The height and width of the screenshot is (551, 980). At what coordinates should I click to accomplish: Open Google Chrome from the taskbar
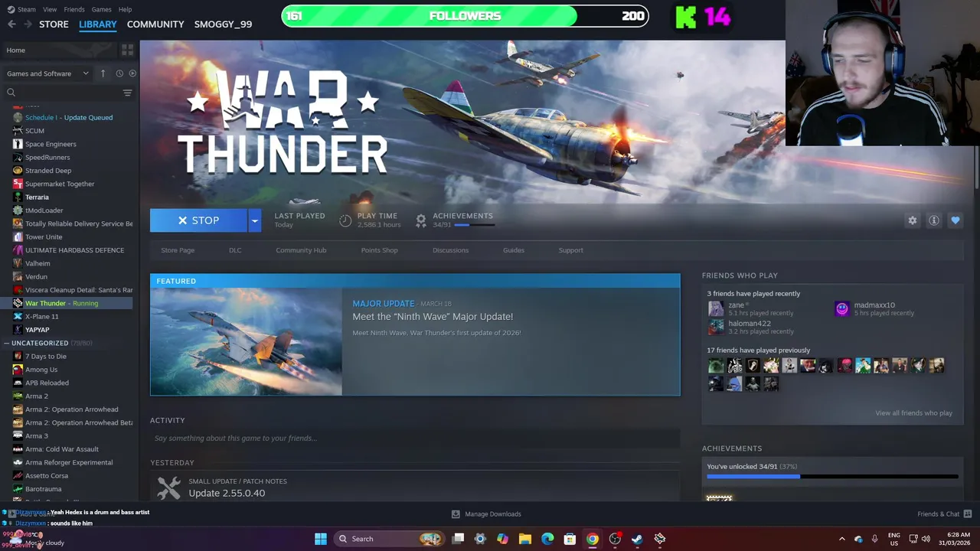[x=592, y=539]
